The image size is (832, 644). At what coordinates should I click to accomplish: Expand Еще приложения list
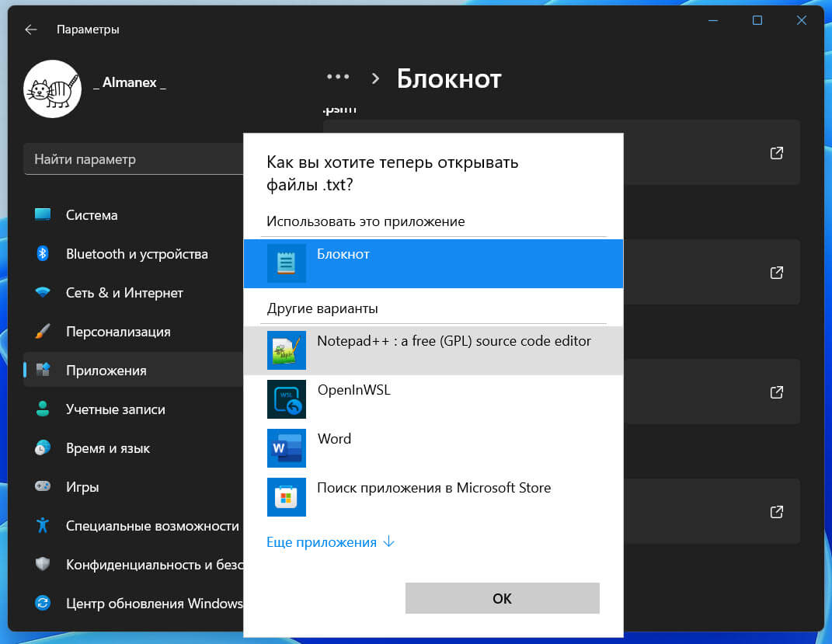330,542
